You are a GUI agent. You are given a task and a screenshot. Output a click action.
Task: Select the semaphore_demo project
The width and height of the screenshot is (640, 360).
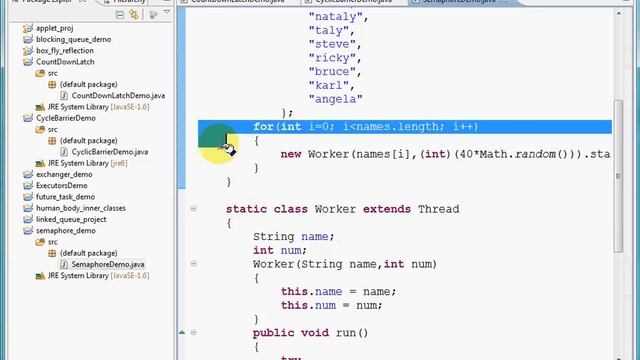tap(66, 231)
